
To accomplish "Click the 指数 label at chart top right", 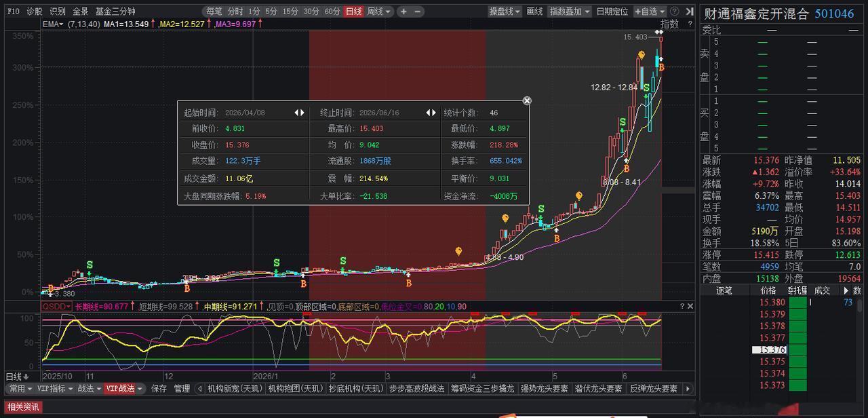I will (x=669, y=24).
